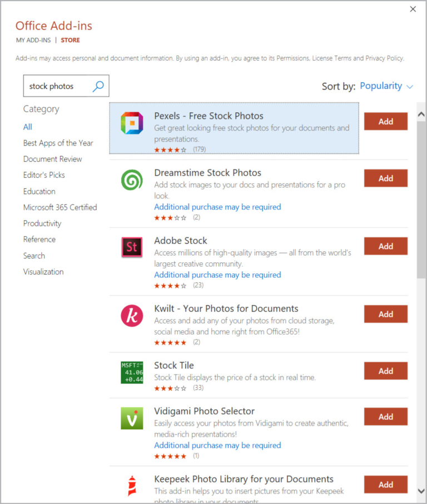Add the Adobe Stock add-in
This screenshot has width=427, height=504.
pyautogui.click(x=385, y=246)
